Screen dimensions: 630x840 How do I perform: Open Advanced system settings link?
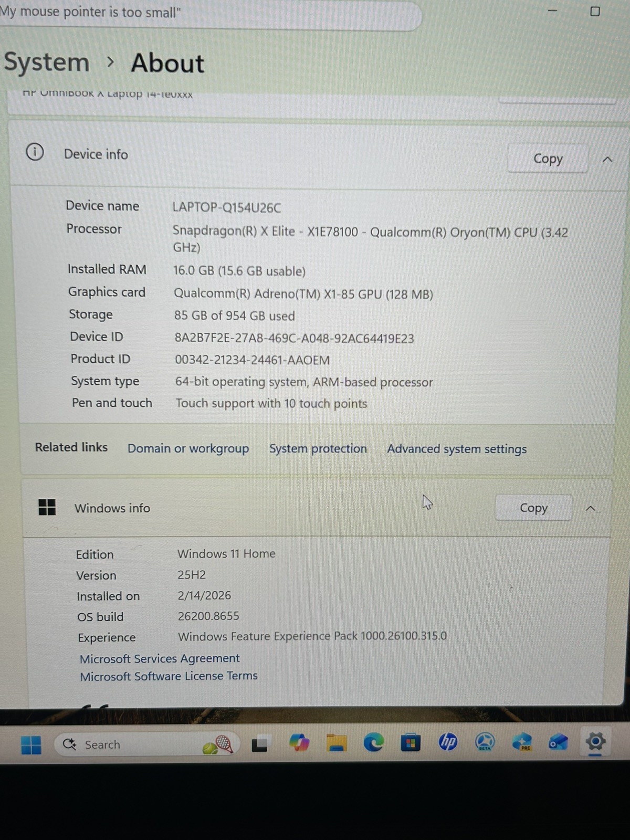457,449
